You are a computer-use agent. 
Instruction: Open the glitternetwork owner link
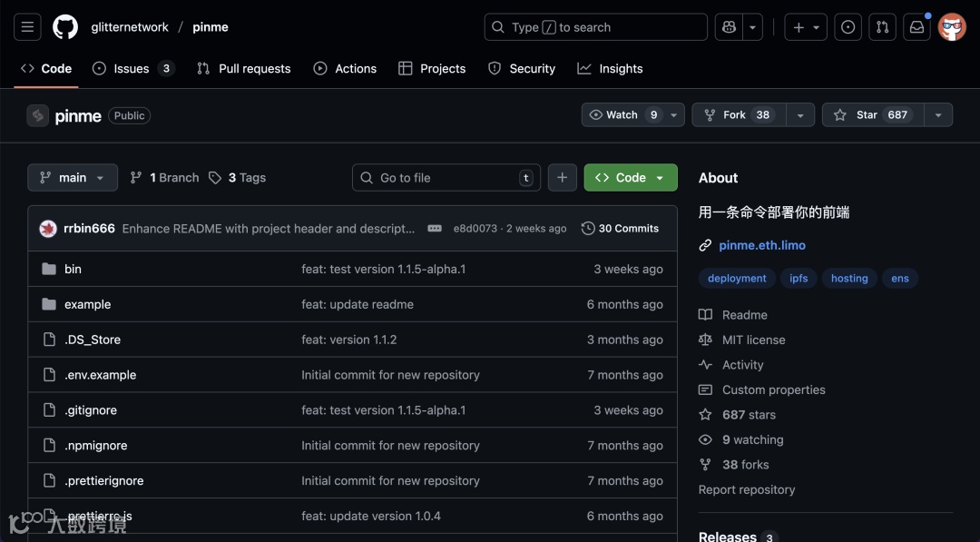[130, 27]
